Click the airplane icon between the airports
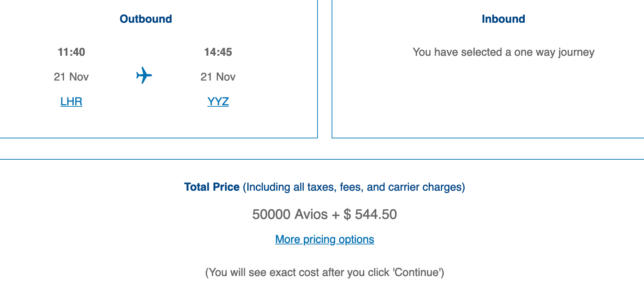This screenshot has height=296, width=644. coord(144,75)
